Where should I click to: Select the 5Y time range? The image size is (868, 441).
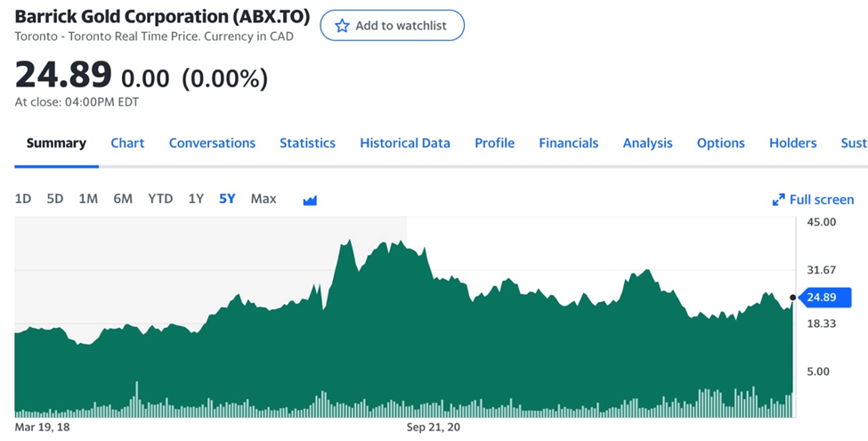pos(227,199)
